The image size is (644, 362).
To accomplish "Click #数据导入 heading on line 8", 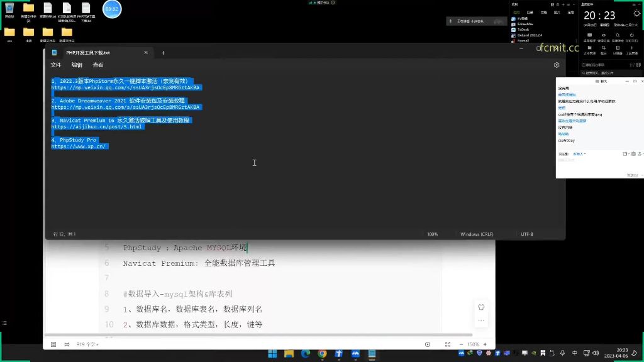I will click(x=177, y=294).
